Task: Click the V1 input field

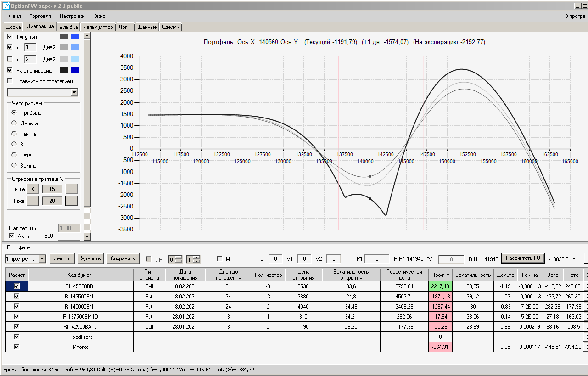Action: tap(304, 259)
